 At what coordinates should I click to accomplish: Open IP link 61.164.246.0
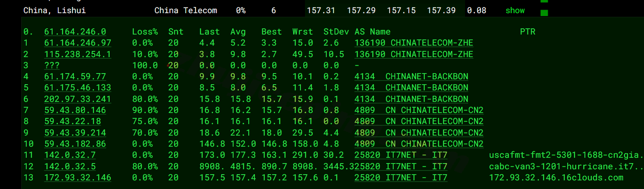75,32
